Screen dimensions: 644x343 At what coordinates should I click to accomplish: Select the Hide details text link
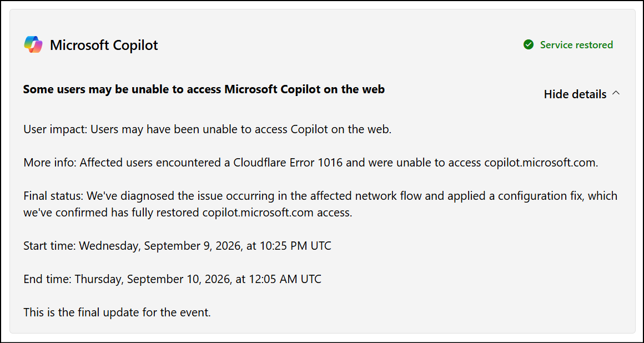pyautogui.click(x=575, y=94)
